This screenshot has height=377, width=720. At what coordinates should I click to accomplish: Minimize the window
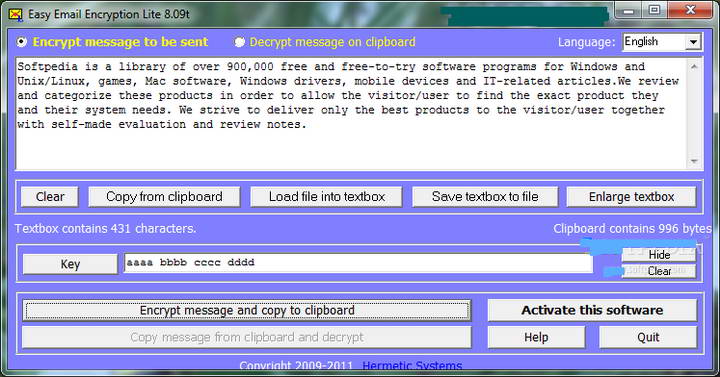(x=629, y=11)
